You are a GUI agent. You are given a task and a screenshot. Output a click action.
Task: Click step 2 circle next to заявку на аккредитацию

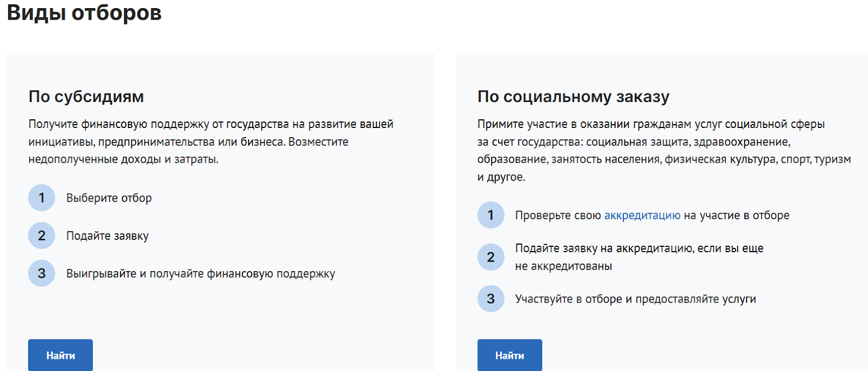(x=491, y=257)
